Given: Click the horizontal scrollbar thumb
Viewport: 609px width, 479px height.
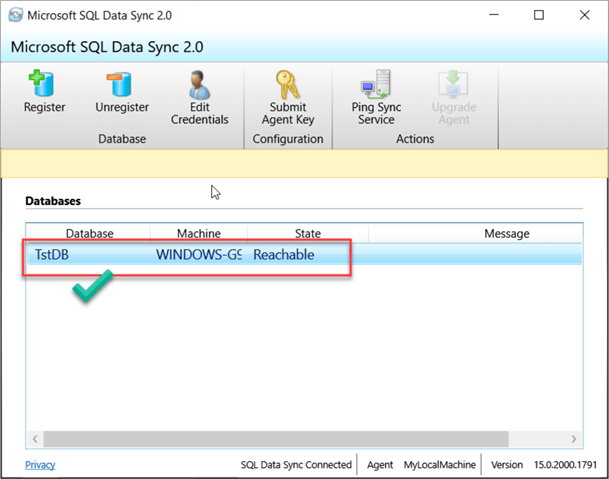Looking at the screenshot, I should click(x=276, y=439).
